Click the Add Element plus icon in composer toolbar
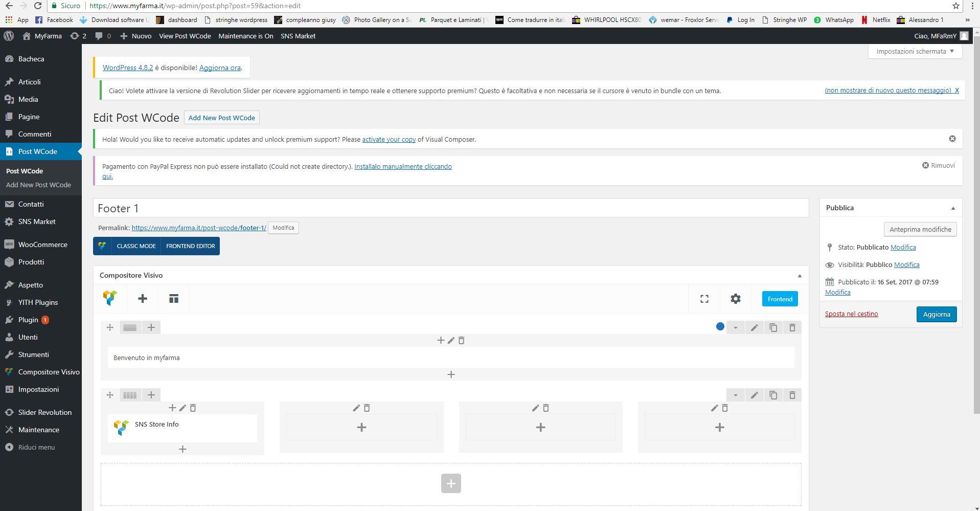980x511 pixels. (x=143, y=299)
